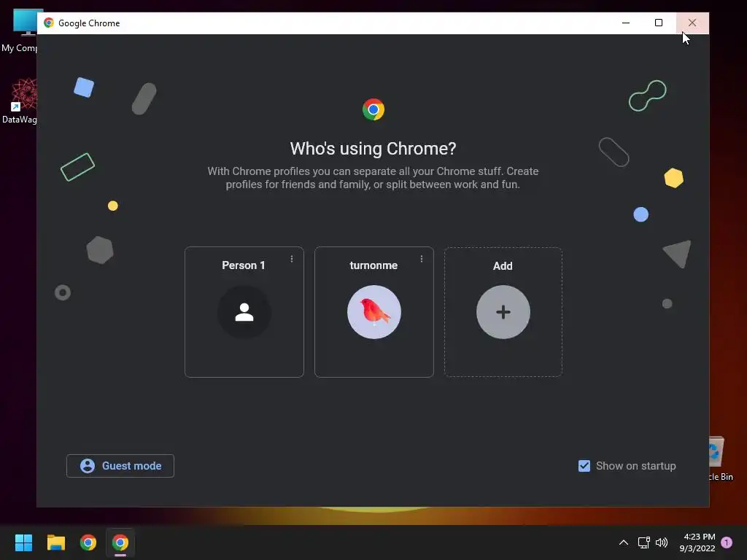Image resolution: width=747 pixels, height=560 pixels.
Task: Click the Guest mode person icon
Action: tap(88, 466)
